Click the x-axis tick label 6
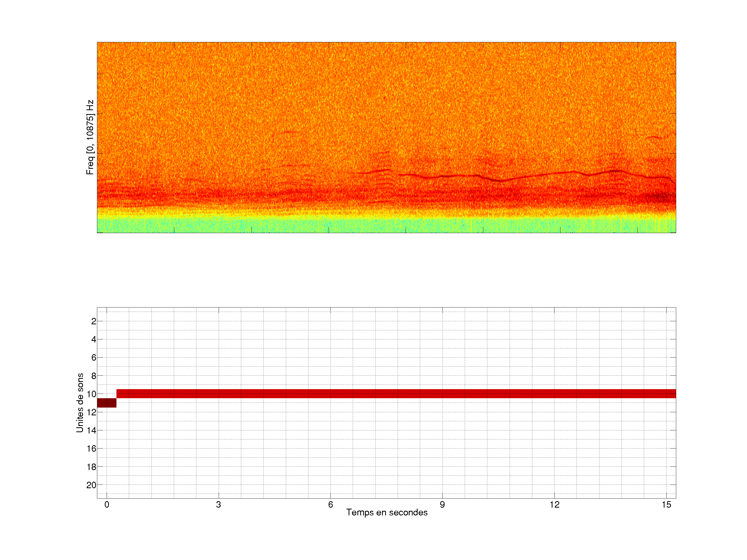The image size is (747, 560). [330, 505]
